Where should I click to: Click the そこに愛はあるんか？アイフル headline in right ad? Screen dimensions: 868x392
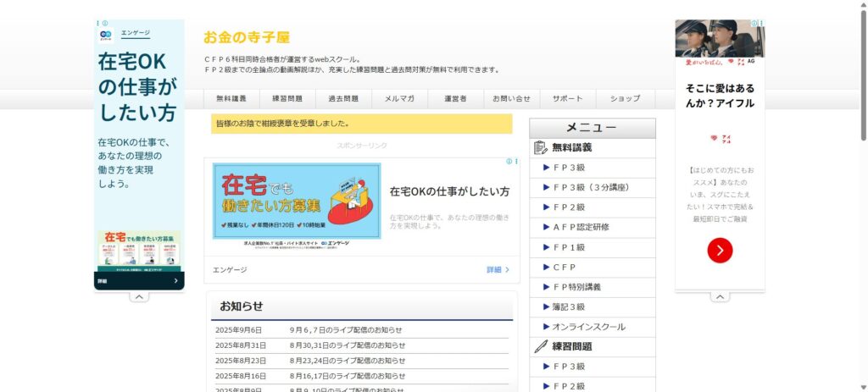tap(720, 96)
